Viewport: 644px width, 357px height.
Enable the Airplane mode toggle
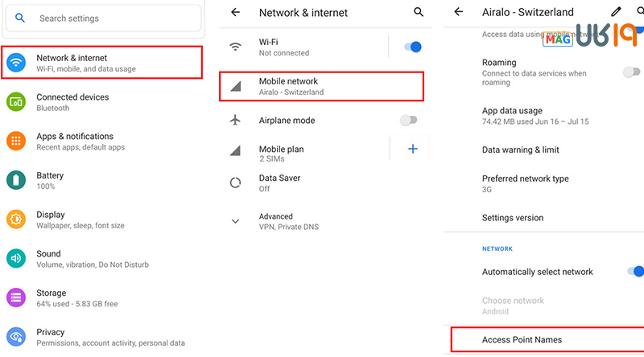point(409,120)
